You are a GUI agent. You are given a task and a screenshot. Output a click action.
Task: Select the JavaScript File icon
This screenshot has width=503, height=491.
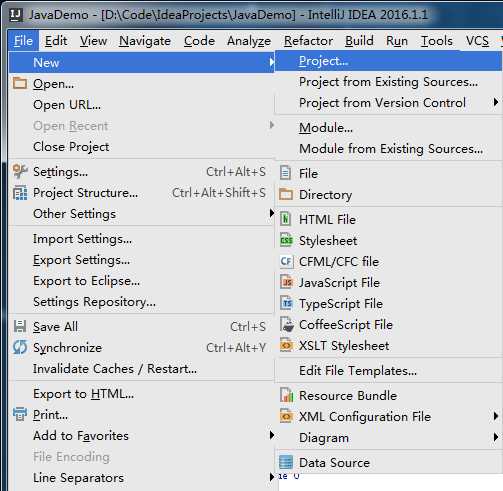tap(286, 282)
